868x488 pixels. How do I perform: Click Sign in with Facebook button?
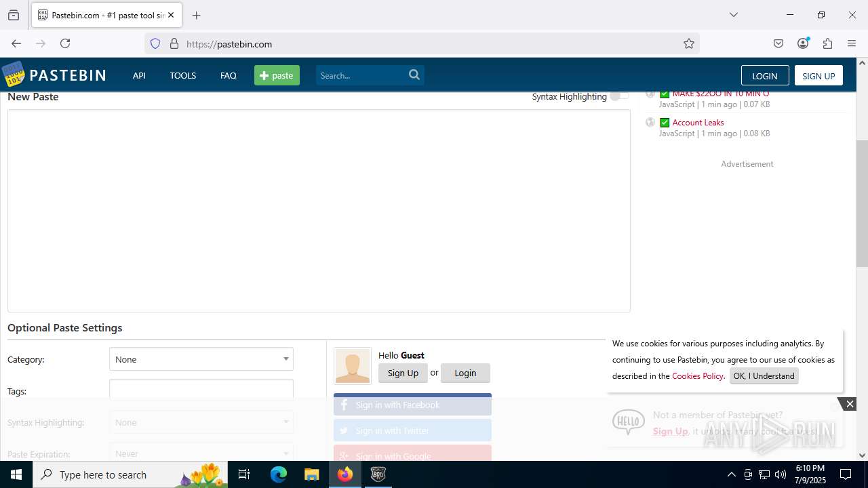412,405
